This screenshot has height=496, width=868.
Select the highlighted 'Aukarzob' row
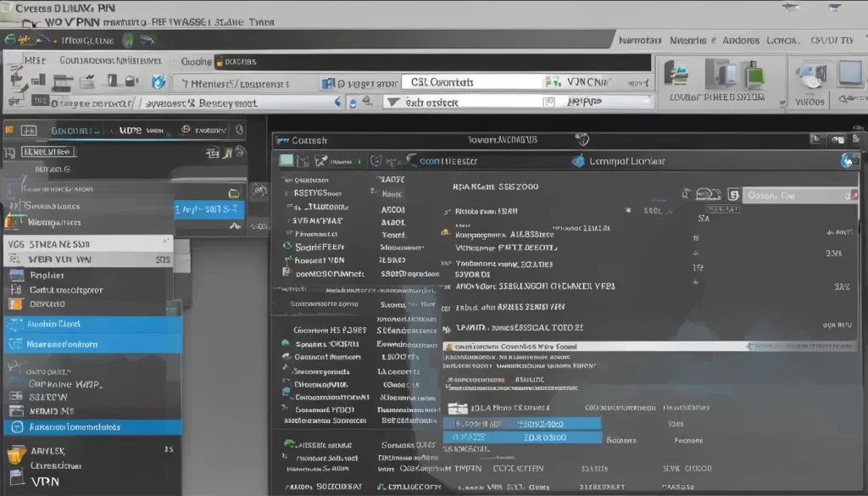(92, 426)
